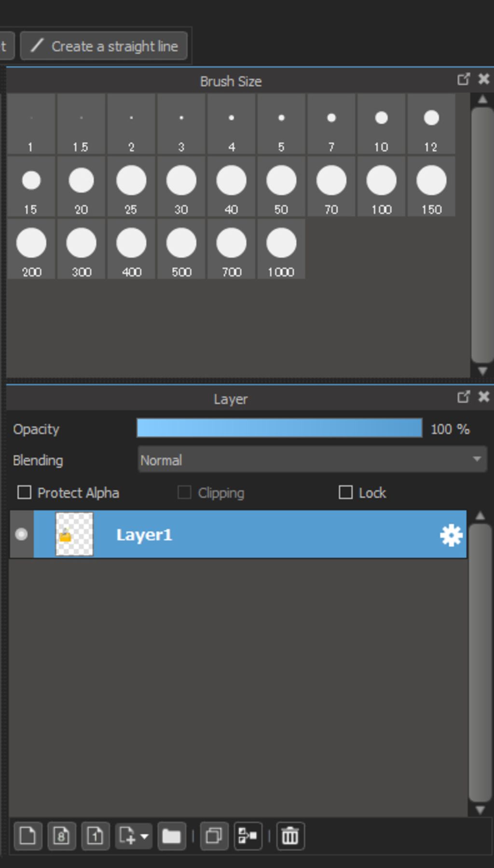The width and height of the screenshot is (494, 868).
Task: Select brush size 15
Action: click(31, 187)
